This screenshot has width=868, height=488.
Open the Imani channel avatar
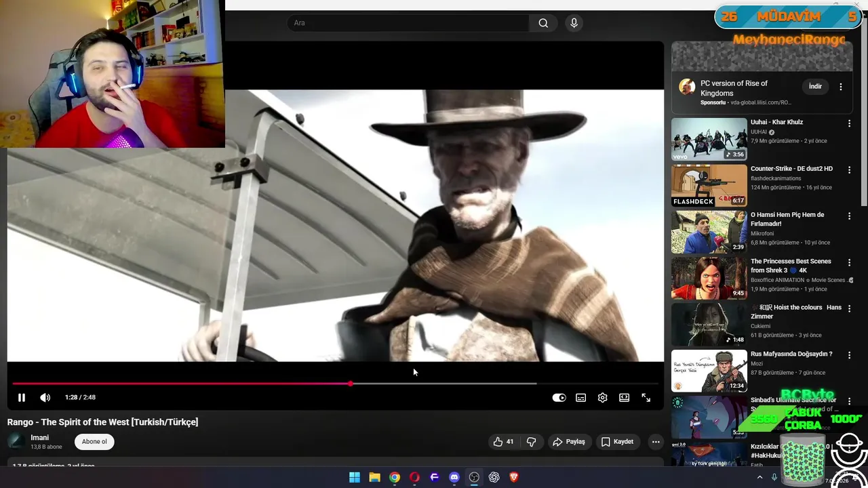[x=16, y=442]
